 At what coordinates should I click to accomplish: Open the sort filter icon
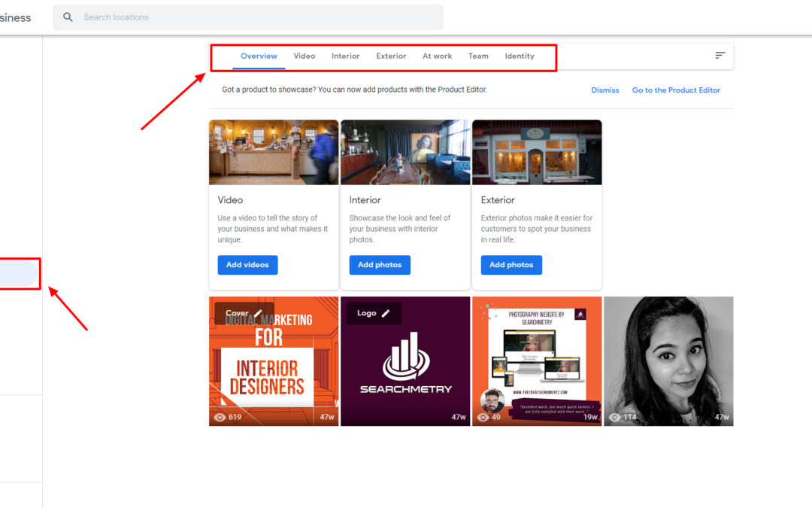tap(720, 56)
